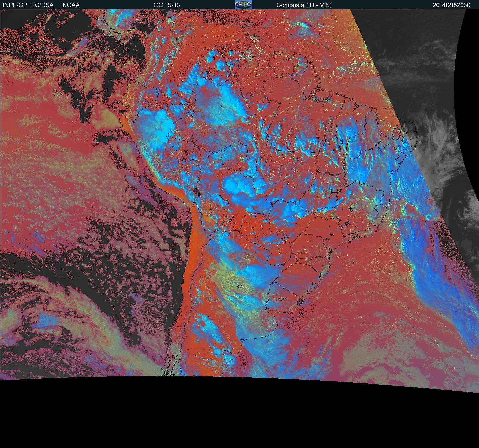This screenshot has width=479, height=448.
Task: Click the Composta (IR - VIS) title
Action: 304,5
